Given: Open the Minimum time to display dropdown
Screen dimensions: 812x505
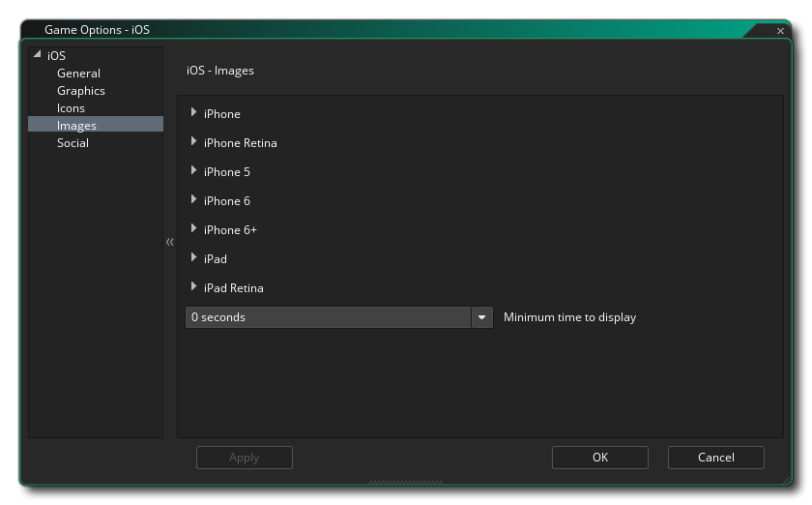Looking at the screenshot, I should [x=329, y=317].
